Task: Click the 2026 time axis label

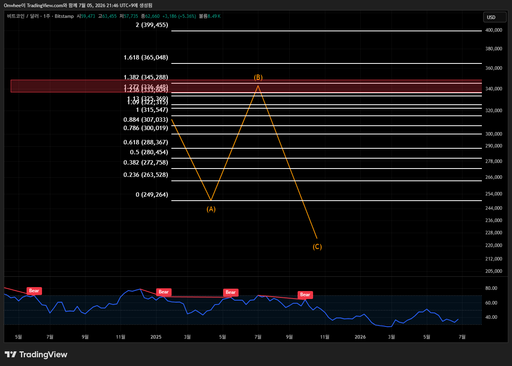Action: [x=360, y=337]
